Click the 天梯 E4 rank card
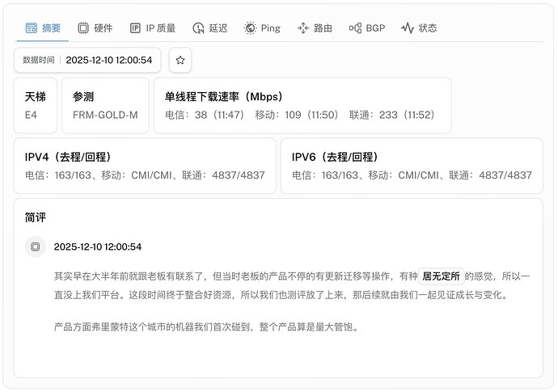Screen dimensions: 558x392 pyautogui.click(x=36, y=106)
